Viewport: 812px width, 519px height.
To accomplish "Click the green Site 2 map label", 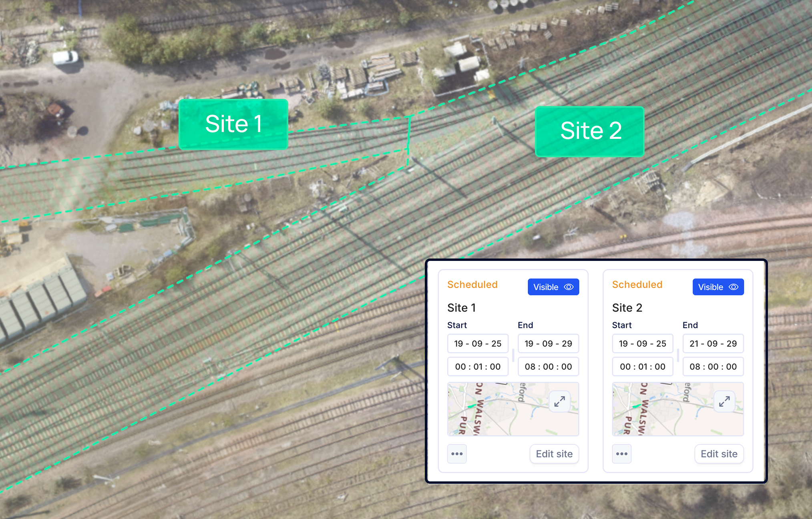I will [590, 131].
